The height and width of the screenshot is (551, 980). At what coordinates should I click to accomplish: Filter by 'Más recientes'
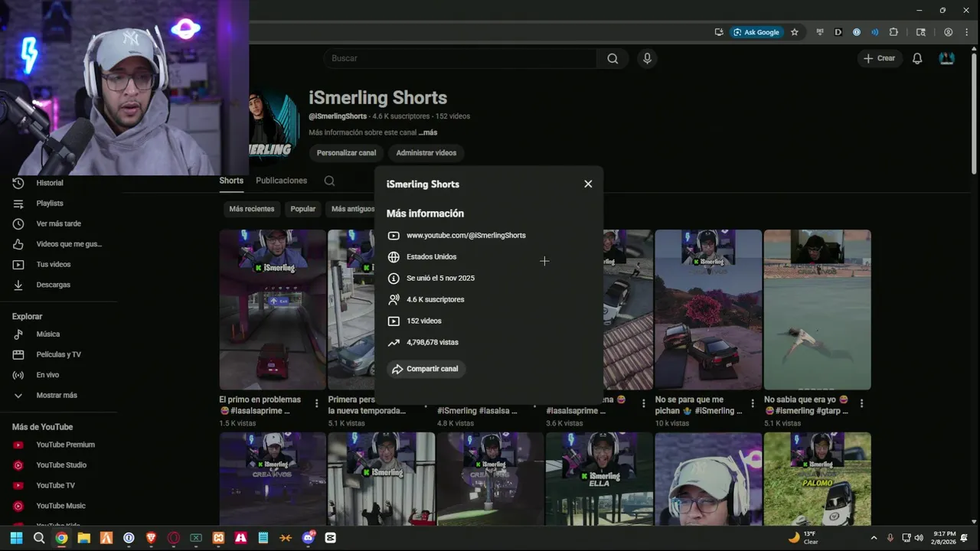coord(251,209)
